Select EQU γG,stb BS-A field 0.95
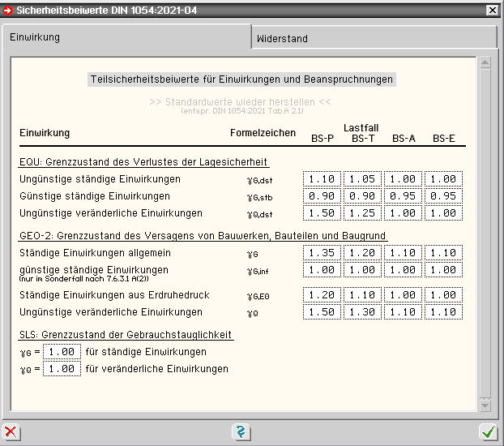Viewport: 504px width, 446px height. point(403,196)
